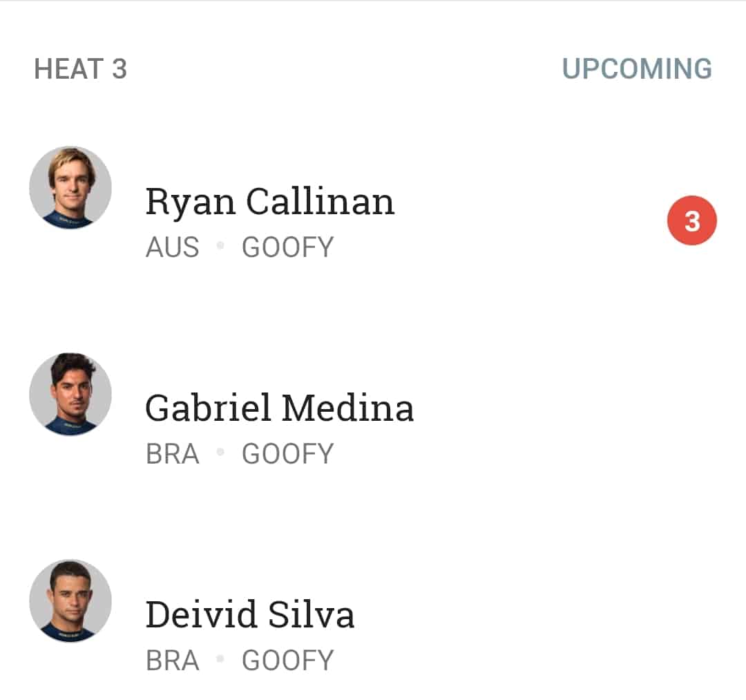The image size is (746, 700).
Task: Click the first name Deivid
Action: click(201, 614)
